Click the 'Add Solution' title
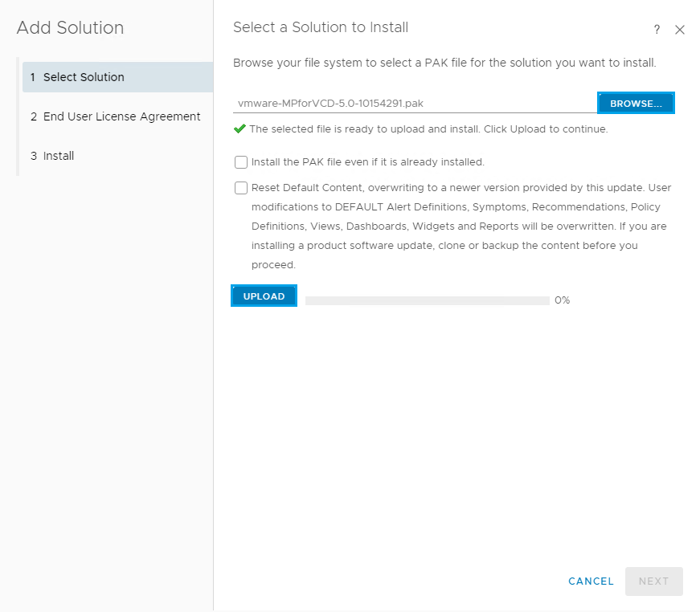Screen dimensions: 700x612 (x=70, y=28)
